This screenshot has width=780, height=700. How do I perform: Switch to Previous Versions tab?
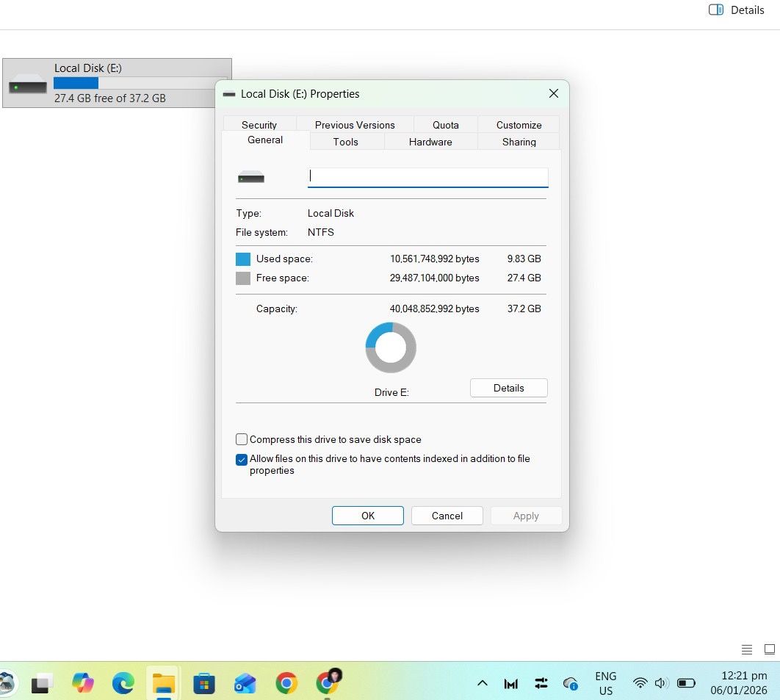(x=355, y=124)
